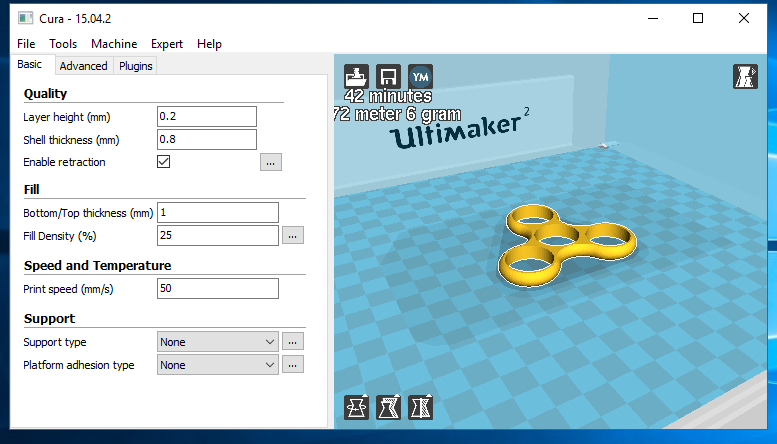This screenshot has height=444, width=777.
Task: Click the '42 minutes' print time text
Action: [x=388, y=96]
